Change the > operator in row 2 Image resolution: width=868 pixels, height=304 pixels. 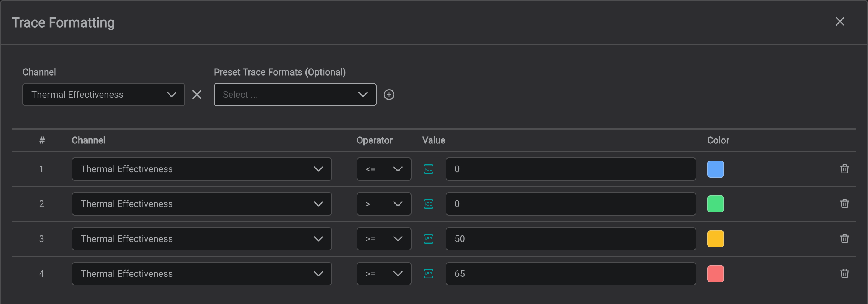point(384,204)
